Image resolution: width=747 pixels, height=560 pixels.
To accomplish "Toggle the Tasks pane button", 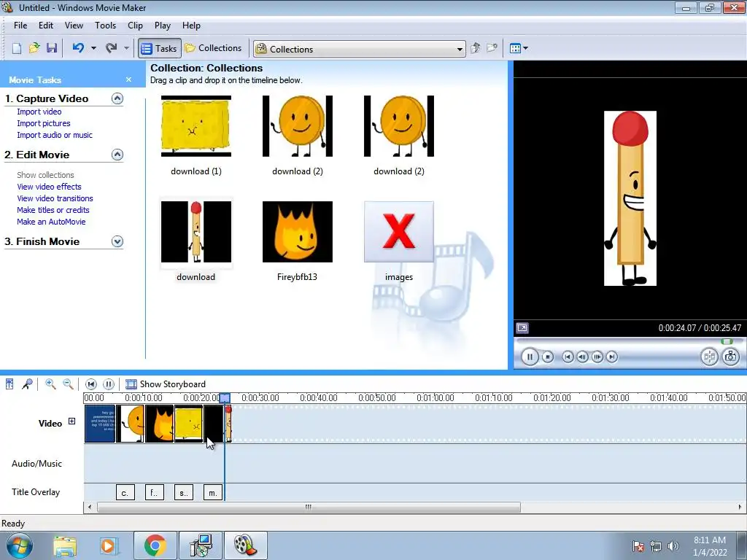I will tap(160, 48).
